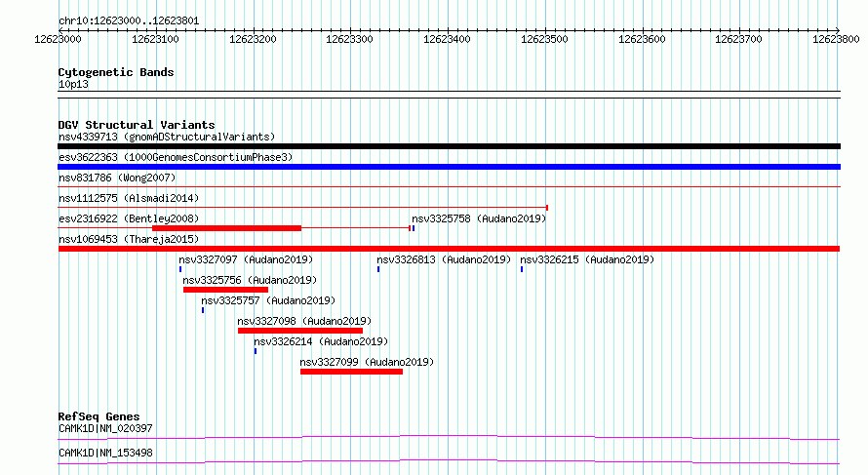Click the esv2316922 (Bentley2008) variant label
The height and width of the screenshot is (475, 868).
click(129, 218)
